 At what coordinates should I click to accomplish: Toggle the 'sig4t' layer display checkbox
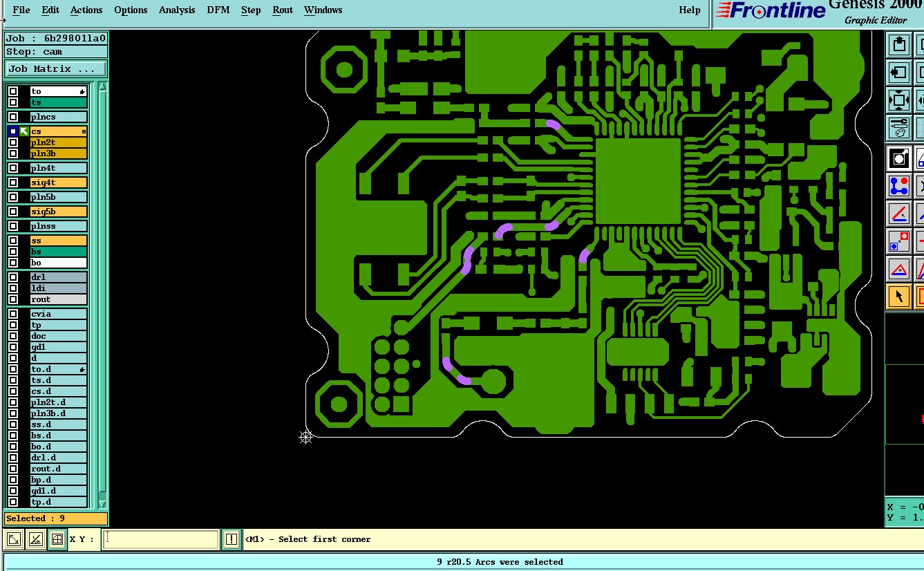pos(13,182)
